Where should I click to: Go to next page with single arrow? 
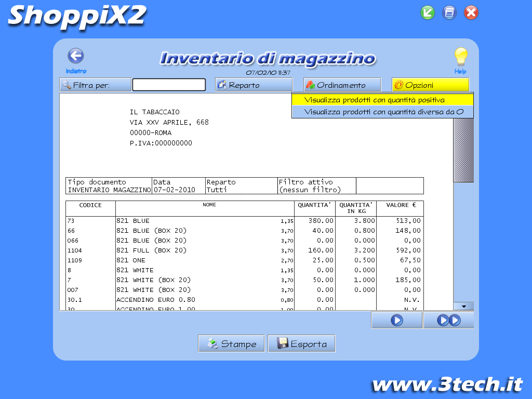click(396, 321)
